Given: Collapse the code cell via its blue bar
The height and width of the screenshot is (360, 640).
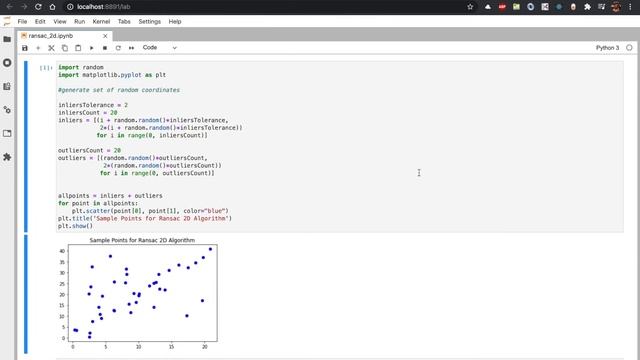Looking at the screenshot, I should [26, 147].
